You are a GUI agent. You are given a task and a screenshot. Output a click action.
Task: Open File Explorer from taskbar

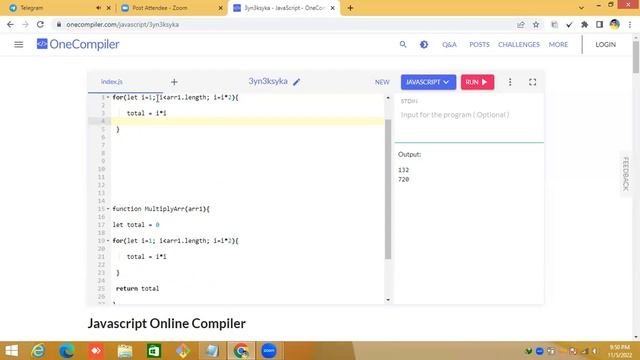(x=125, y=351)
